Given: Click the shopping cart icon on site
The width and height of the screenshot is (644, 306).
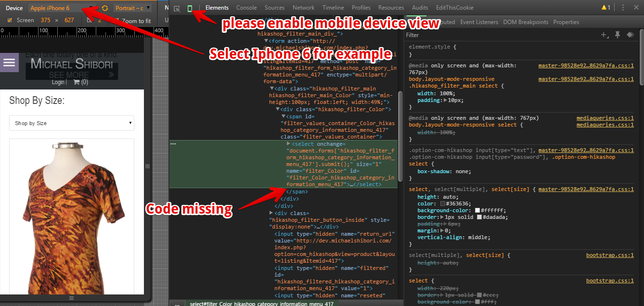Looking at the screenshot, I should point(76,82).
